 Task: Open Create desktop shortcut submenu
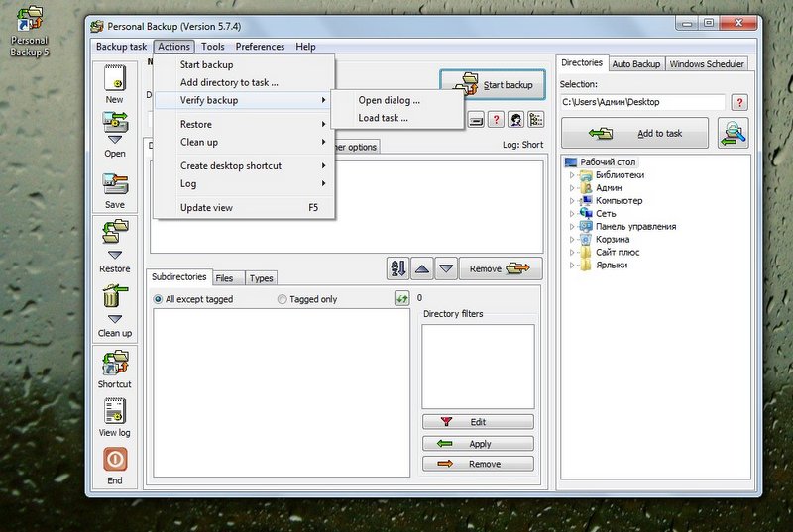[244, 165]
